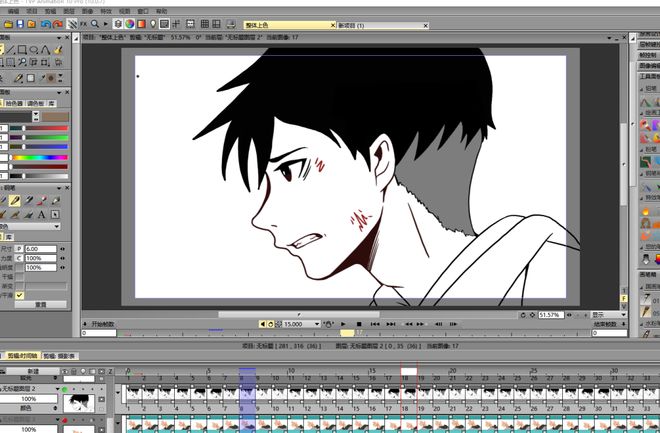Pick the brown secondary color swatch
The height and width of the screenshot is (433, 660).
(55, 116)
